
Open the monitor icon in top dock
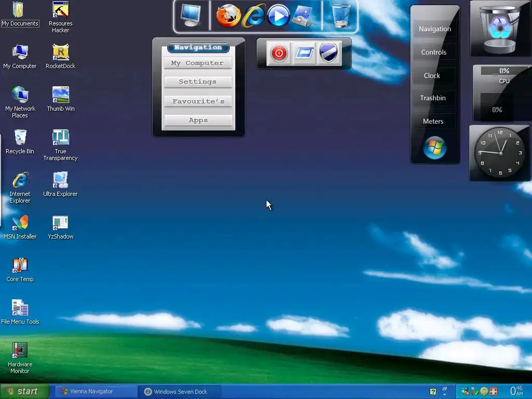coord(191,15)
